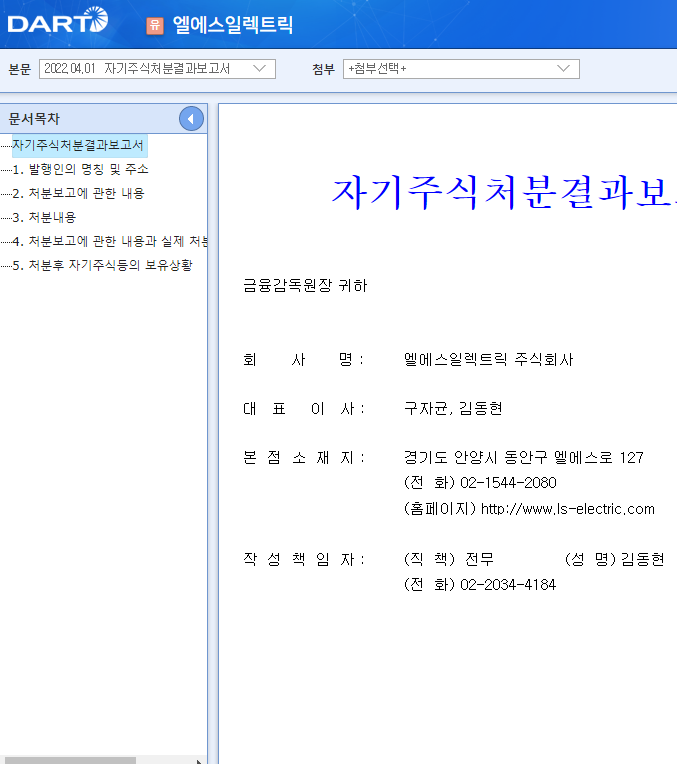Screen dimensions: 677x764
Task: Select 자기주식처분결과보고서 in the document tree
Action: 78,145
